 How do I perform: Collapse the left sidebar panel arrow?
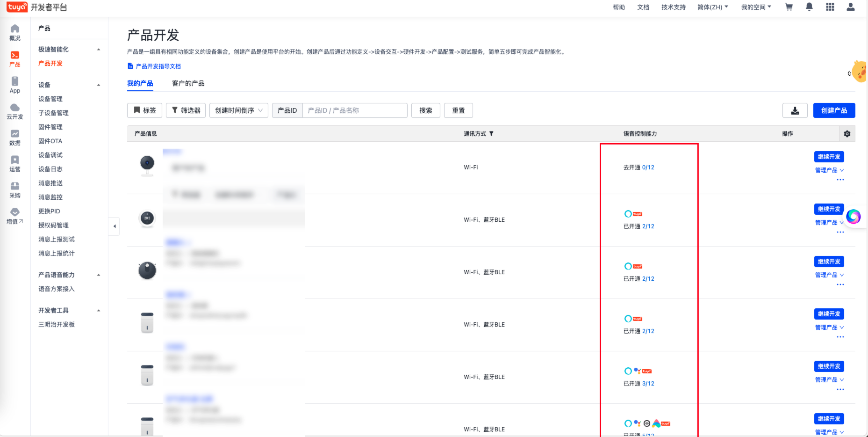tap(115, 226)
